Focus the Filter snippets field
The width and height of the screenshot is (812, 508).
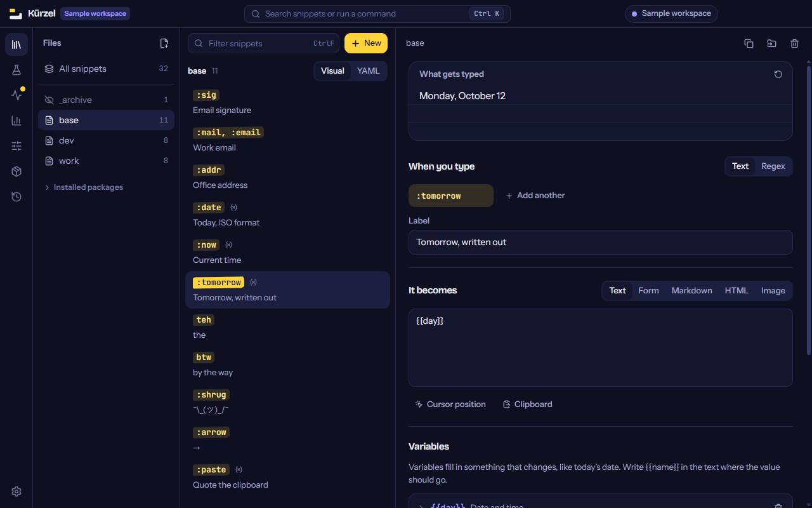[263, 43]
